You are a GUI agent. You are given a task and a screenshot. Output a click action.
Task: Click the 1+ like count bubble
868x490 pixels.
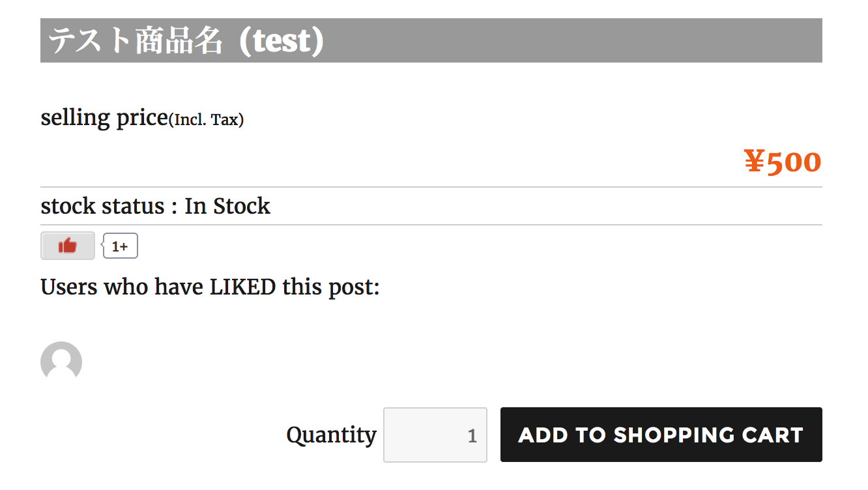pos(121,246)
